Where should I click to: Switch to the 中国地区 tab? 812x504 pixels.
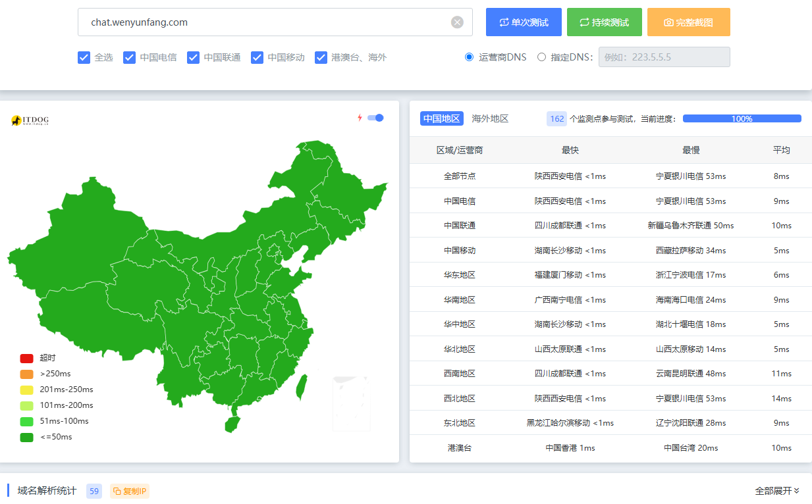coord(441,118)
